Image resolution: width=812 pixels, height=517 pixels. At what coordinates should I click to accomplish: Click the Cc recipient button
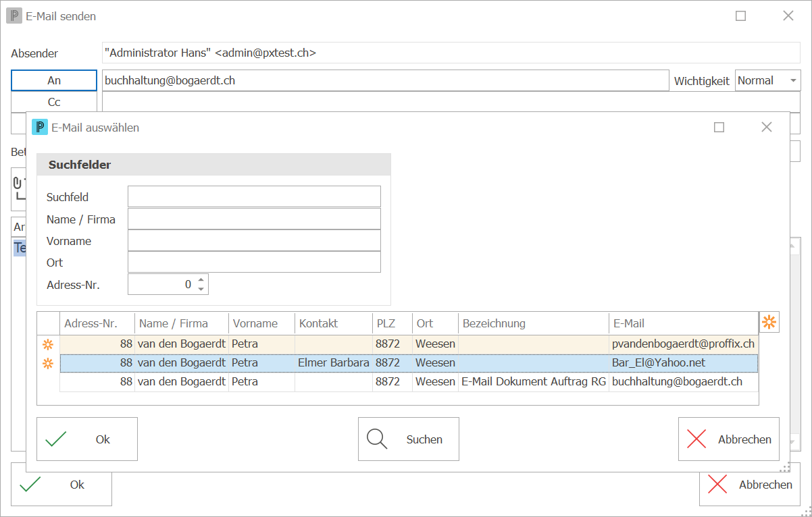tap(54, 102)
